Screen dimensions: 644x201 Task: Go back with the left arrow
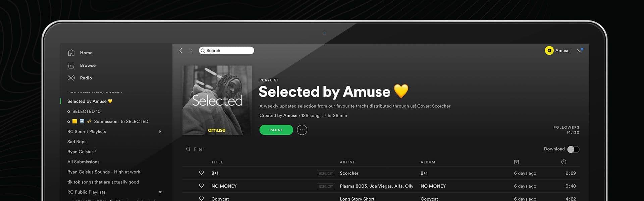tap(180, 50)
